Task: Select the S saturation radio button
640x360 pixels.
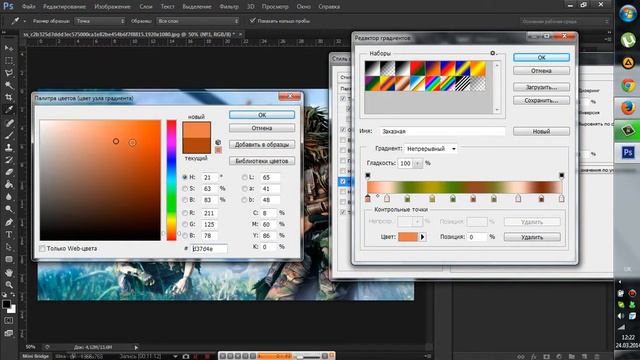Action: (185, 189)
